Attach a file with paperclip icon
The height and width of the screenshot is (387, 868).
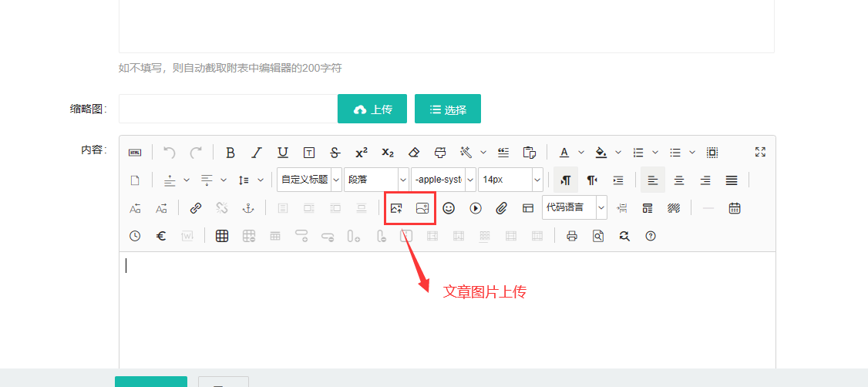click(502, 208)
